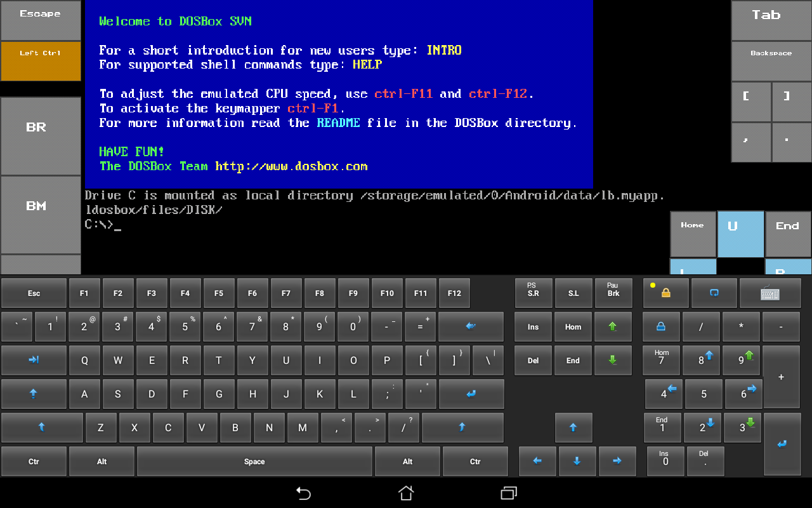Screen dimensions: 812x508
Task: Tap the Hom key in navigation cluster
Action: [x=573, y=326]
